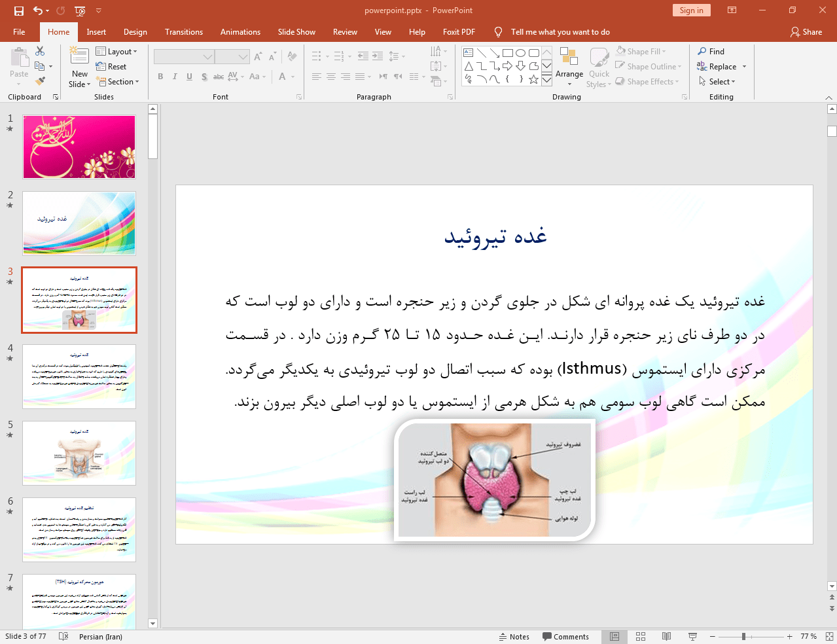The width and height of the screenshot is (837, 644).
Task: Open the Notes pane from status bar
Action: (x=514, y=637)
